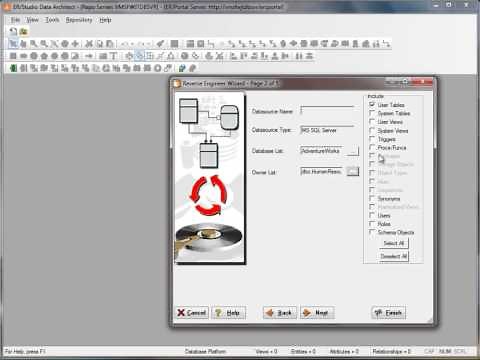Go Back to previous wizard page

click(x=280, y=313)
